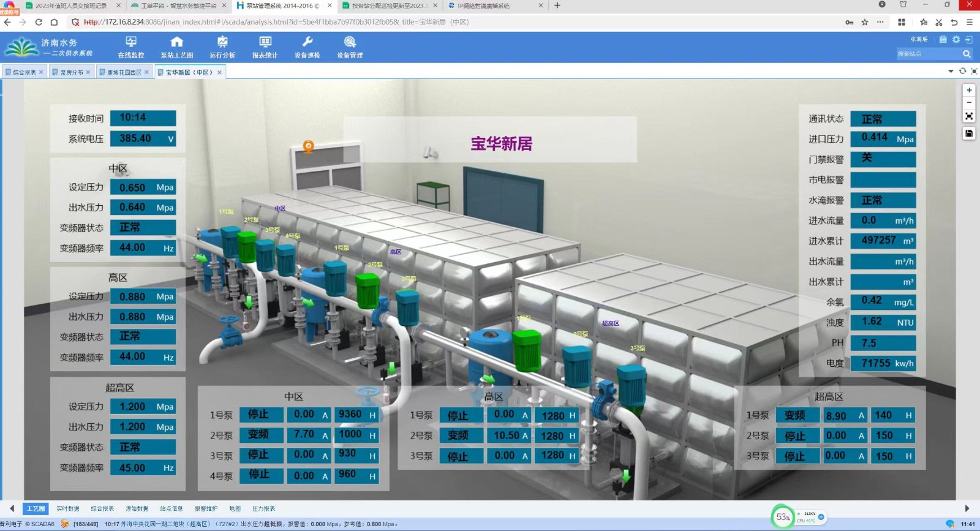Open 设备管理 device management module
The width and height of the screenshot is (980, 531).
(350, 47)
